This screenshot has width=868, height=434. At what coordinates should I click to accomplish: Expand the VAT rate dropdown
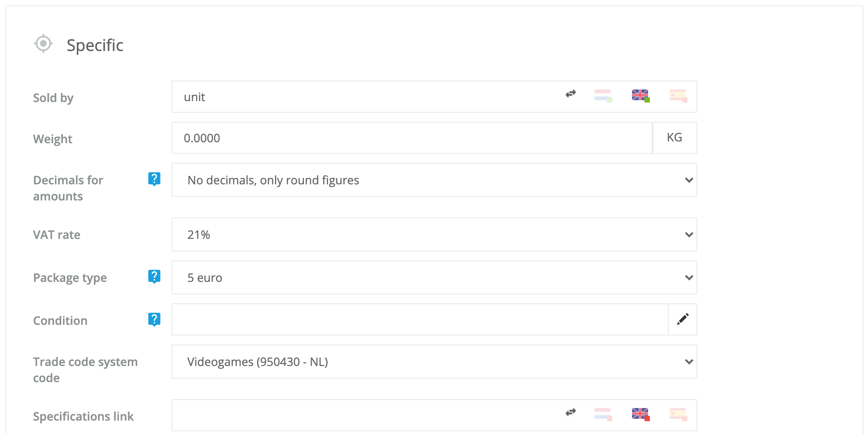[434, 234]
